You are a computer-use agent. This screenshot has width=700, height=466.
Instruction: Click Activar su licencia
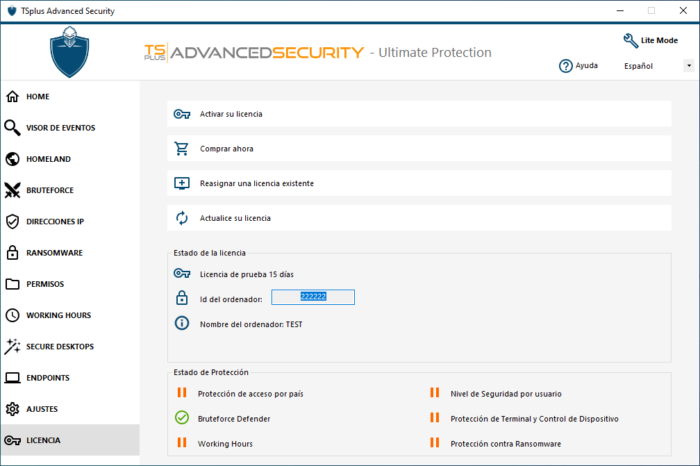419,114
